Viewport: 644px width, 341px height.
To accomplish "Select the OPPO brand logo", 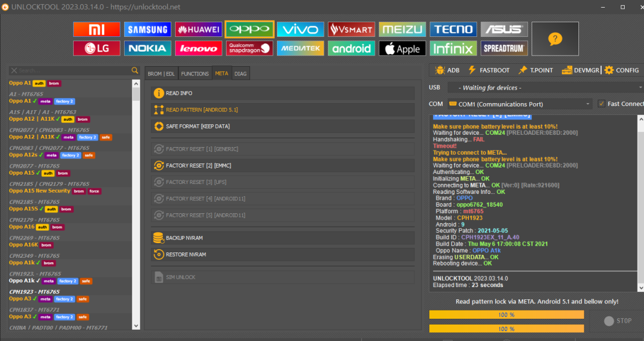I will [249, 29].
